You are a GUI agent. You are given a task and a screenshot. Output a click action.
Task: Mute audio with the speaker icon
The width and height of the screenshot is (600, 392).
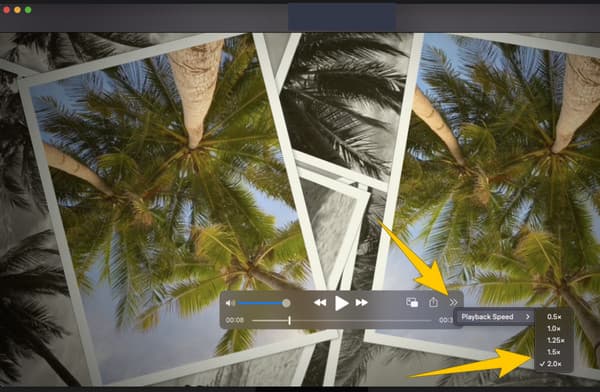point(230,303)
